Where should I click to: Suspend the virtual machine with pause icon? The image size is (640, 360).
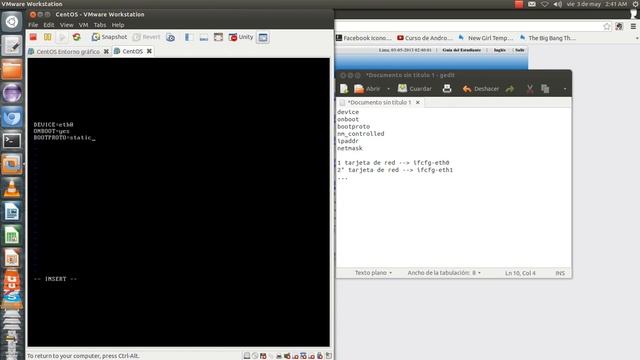[x=48, y=37]
